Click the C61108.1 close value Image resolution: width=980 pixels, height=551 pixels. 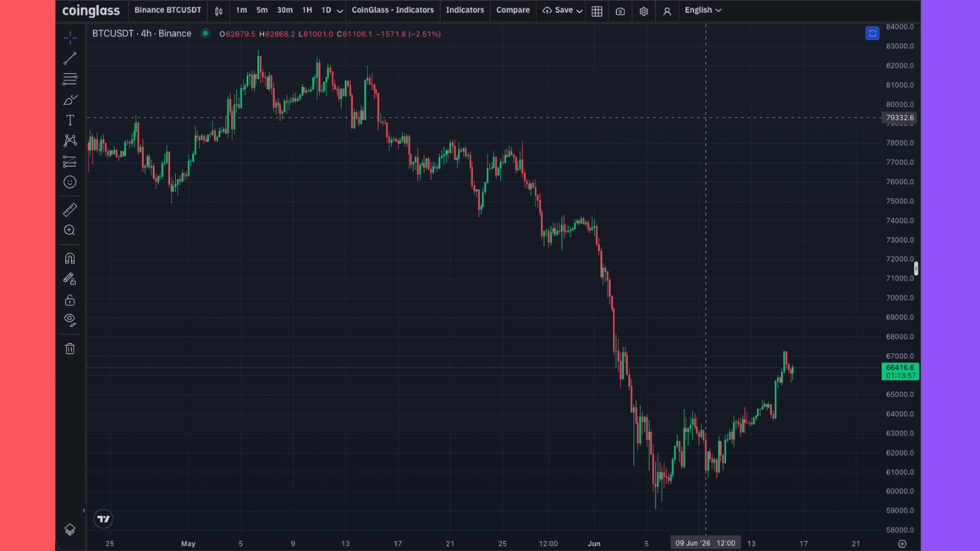point(354,34)
